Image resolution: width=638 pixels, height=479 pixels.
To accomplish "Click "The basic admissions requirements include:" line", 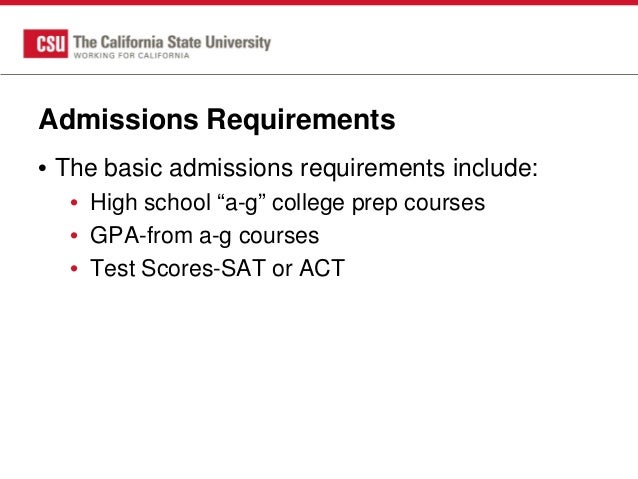I will pos(297,168).
